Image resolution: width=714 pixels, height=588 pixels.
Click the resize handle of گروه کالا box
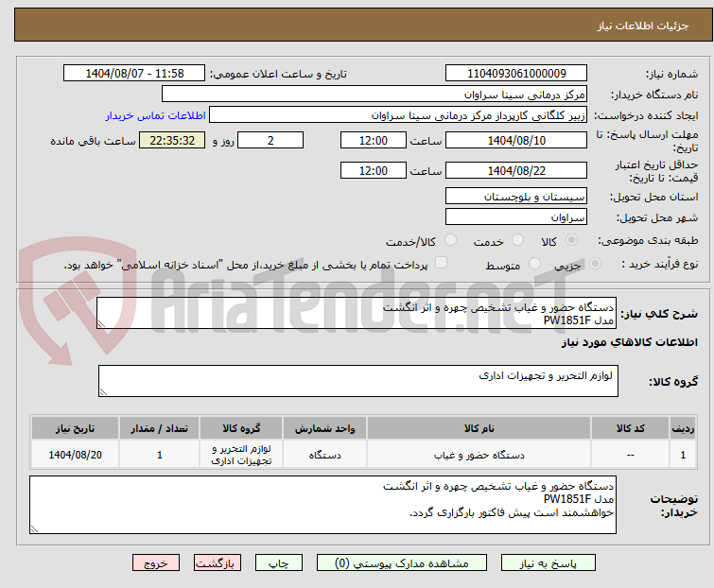tap(103, 392)
